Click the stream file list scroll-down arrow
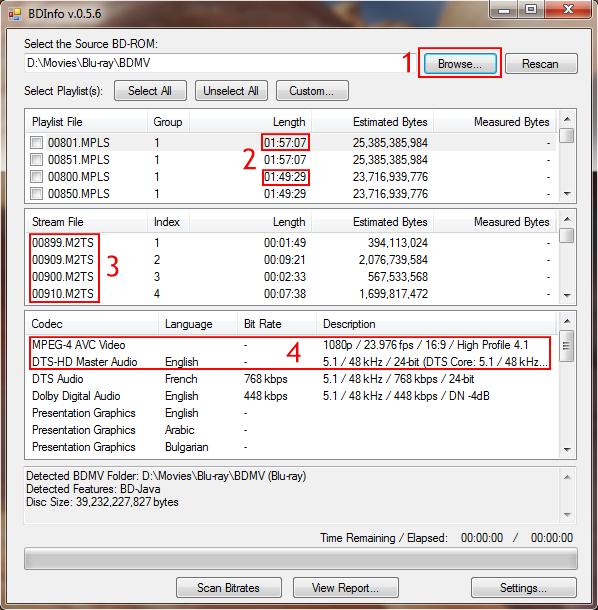The height and width of the screenshot is (610, 598). tap(567, 295)
